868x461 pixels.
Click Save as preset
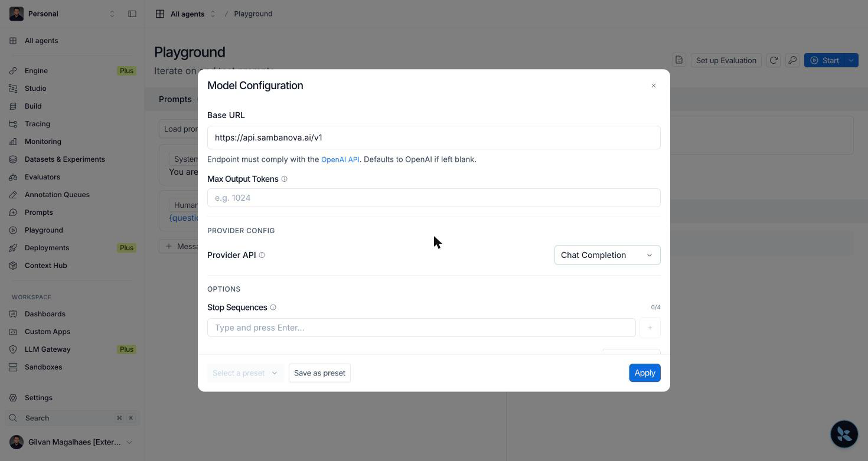319,373
